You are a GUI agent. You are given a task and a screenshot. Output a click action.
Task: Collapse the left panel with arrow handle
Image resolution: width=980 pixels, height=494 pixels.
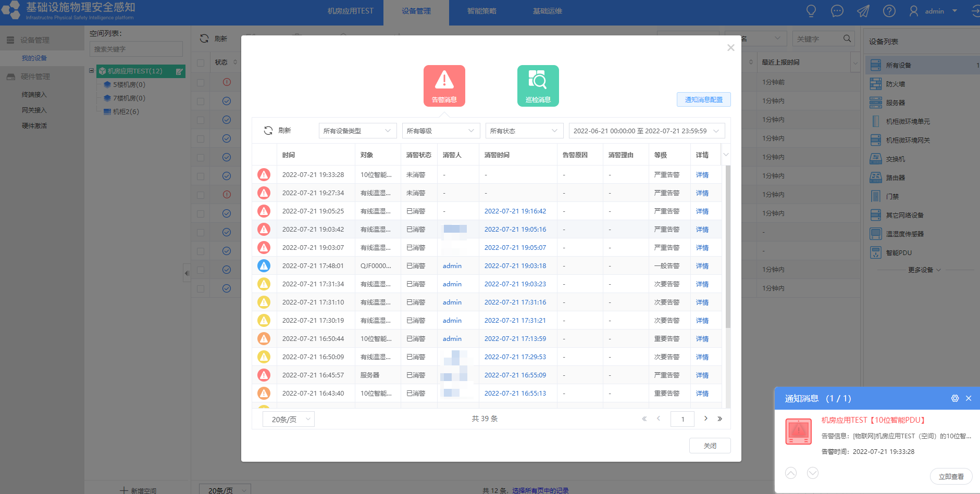click(x=187, y=273)
